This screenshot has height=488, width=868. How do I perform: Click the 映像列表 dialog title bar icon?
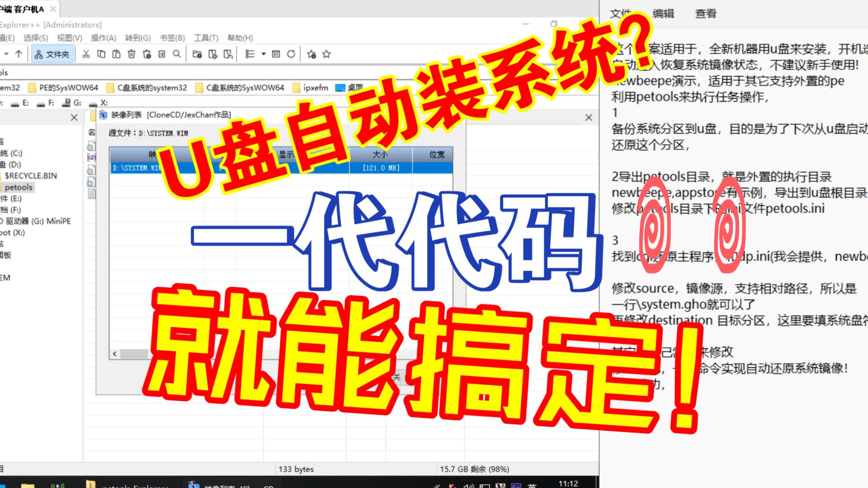point(103,115)
